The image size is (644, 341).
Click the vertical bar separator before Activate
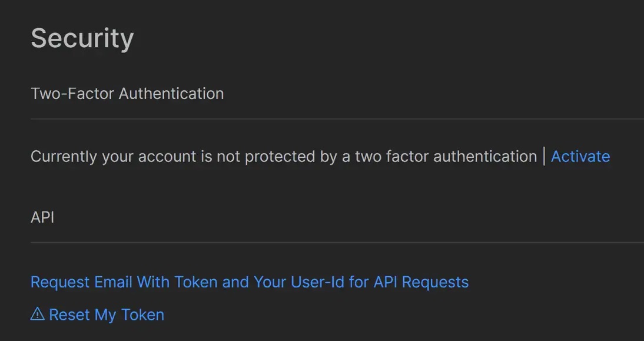pyautogui.click(x=544, y=157)
